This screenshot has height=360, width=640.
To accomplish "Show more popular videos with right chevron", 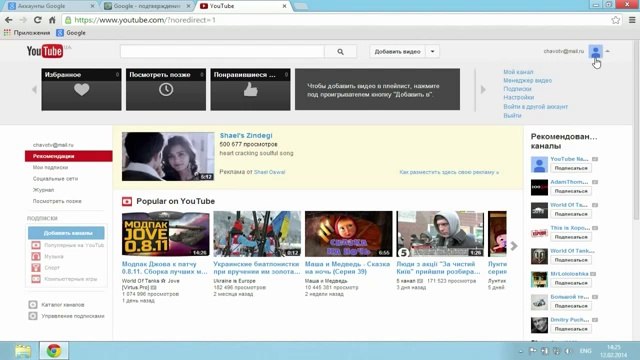I will click(514, 246).
